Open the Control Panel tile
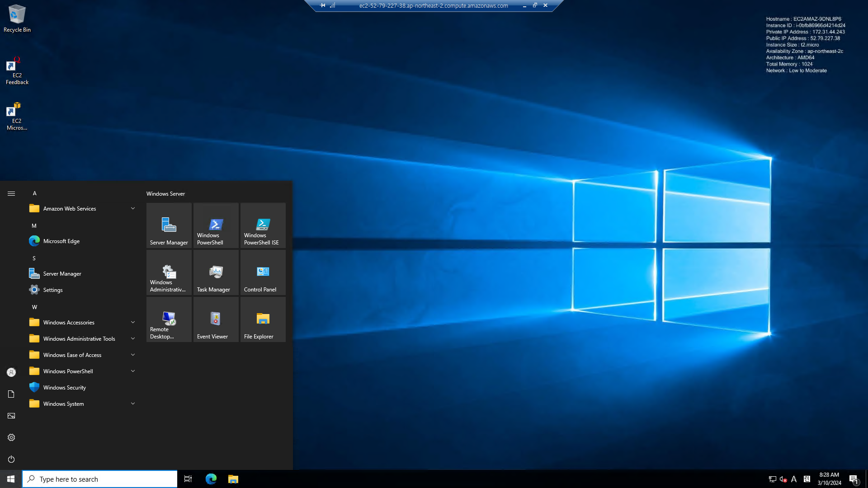 263,272
